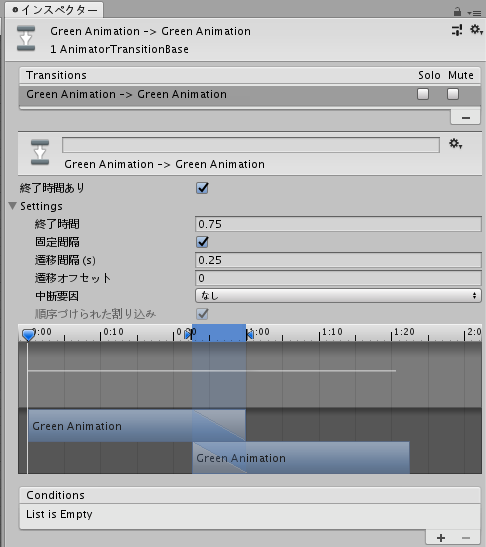Enable Solo for Green Animation transition
The image size is (486, 547).
pyautogui.click(x=423, y=94)
